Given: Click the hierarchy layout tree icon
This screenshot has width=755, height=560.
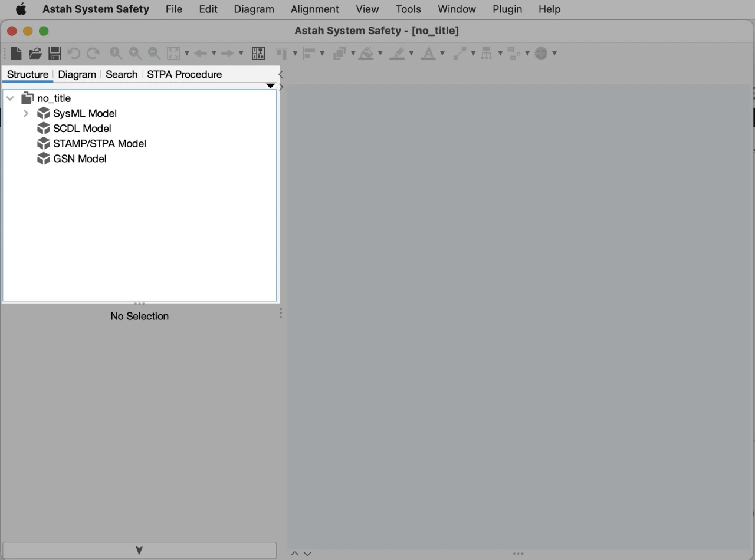Looking at the screenshot, I should 487,54.
